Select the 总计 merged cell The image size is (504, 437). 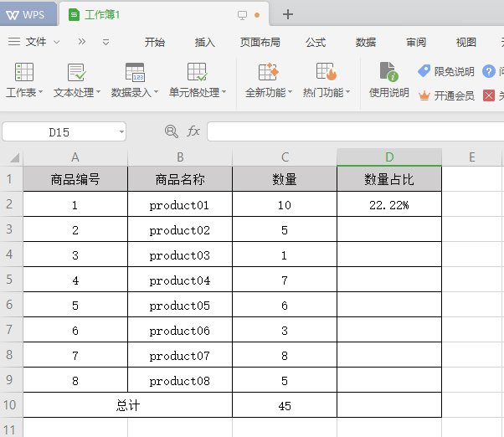pos(127,405)
